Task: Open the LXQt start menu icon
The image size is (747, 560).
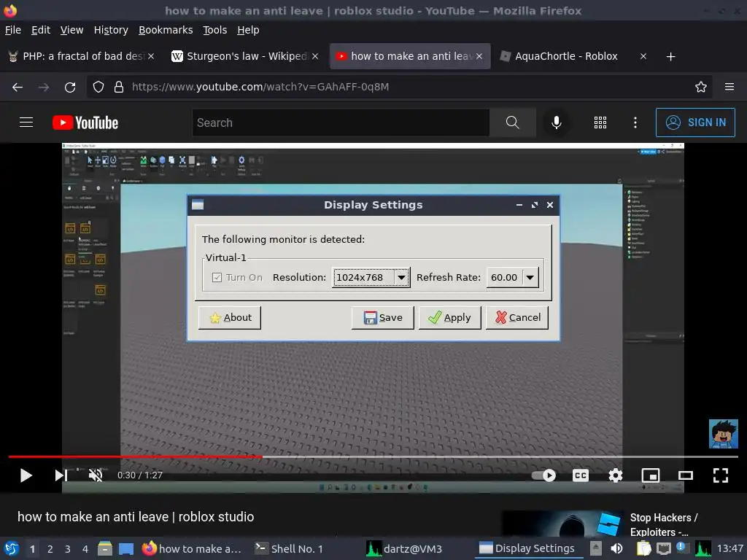Action: (x=12, y=548)
